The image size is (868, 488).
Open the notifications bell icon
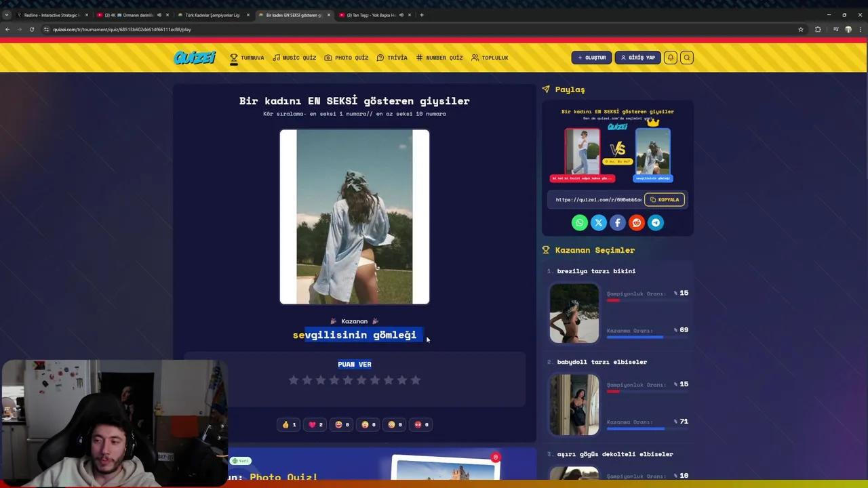(x=671, y=58)
